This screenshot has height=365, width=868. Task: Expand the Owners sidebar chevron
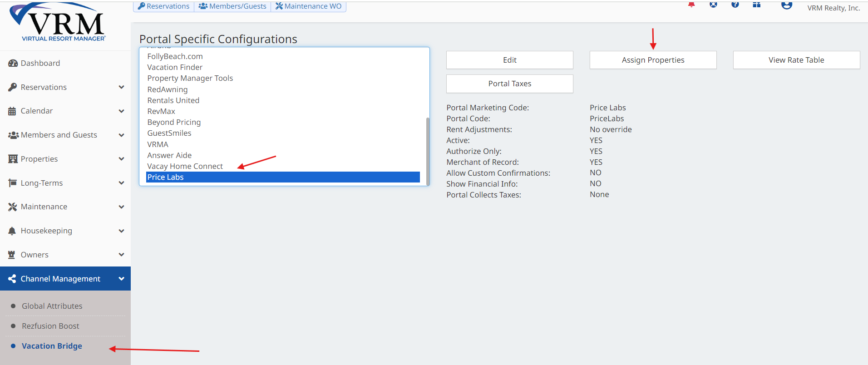tap(121, 255)
